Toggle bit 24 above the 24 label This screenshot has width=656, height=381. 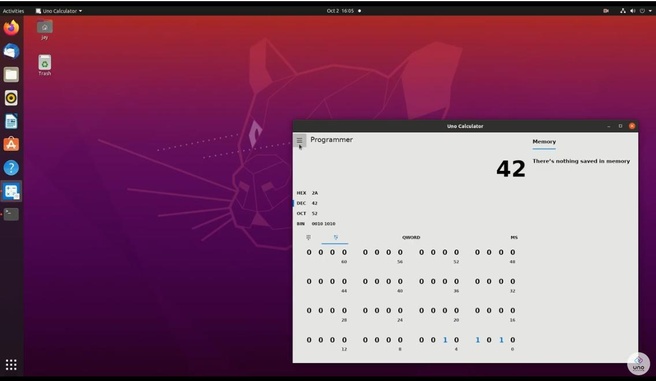(x=400, y=311)
